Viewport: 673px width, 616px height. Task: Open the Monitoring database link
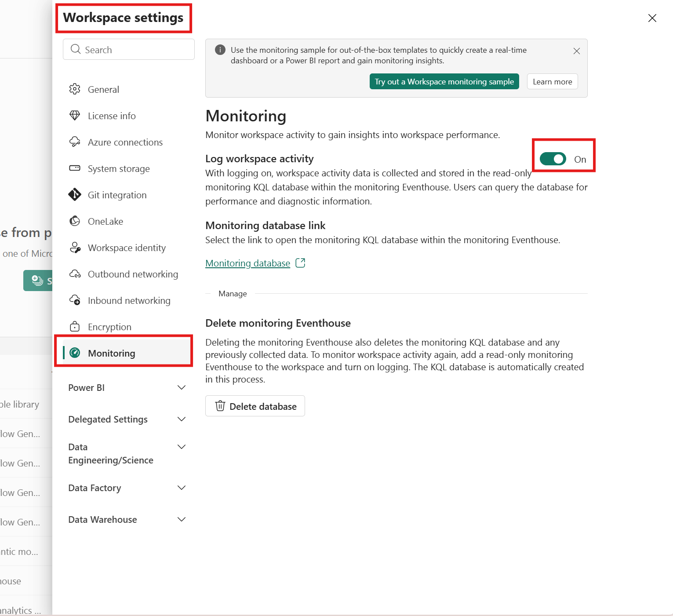click(x=247, y=263)
